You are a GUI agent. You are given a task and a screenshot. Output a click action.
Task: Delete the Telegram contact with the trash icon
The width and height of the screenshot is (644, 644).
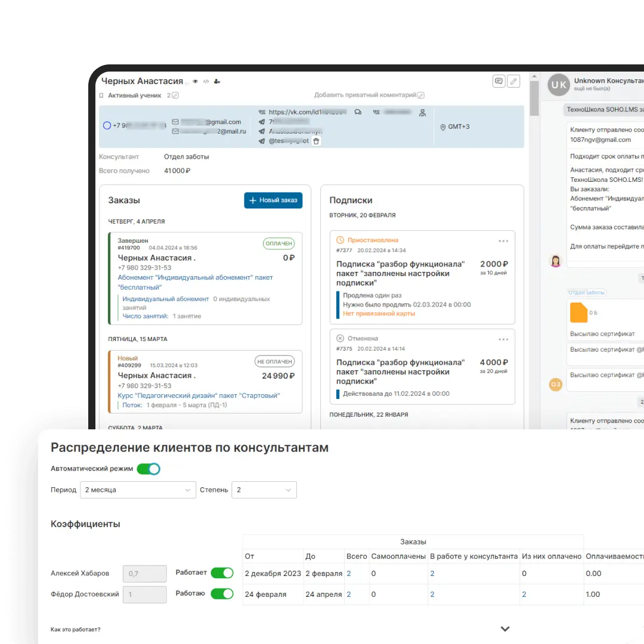point(316,141)
